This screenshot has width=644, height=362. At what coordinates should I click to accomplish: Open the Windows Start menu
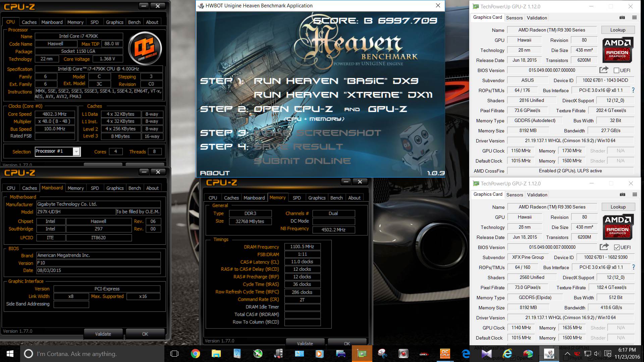click(x=10, y=354)
